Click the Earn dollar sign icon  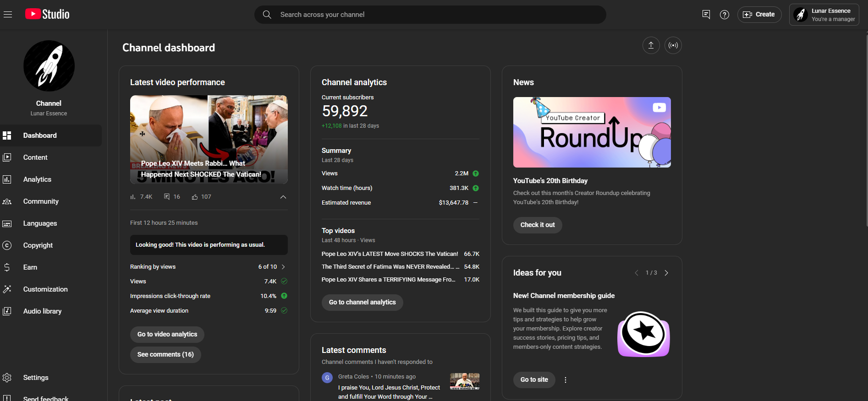pos(7,267)
